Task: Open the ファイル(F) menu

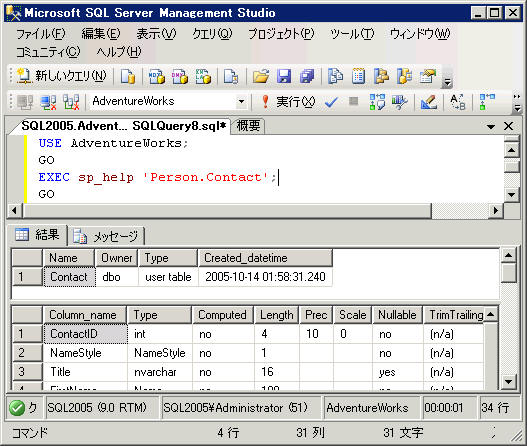Action: 41,34
